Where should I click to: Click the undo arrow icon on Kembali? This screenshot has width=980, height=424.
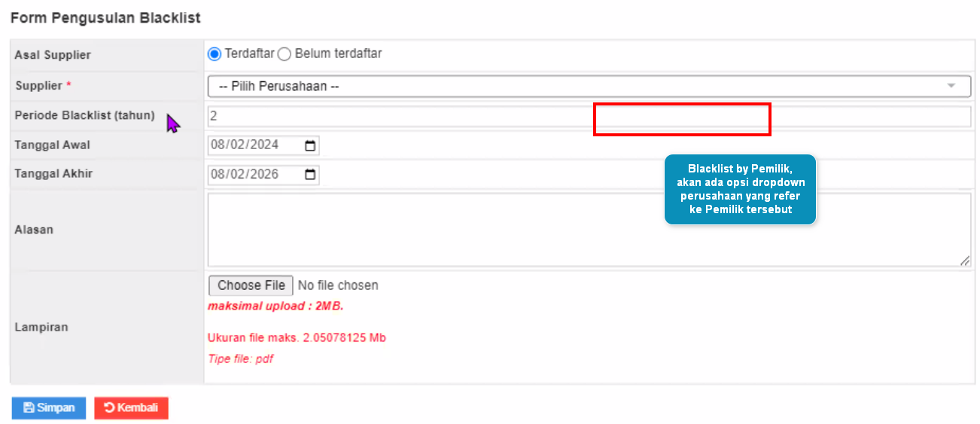click(x=109, y=408)
